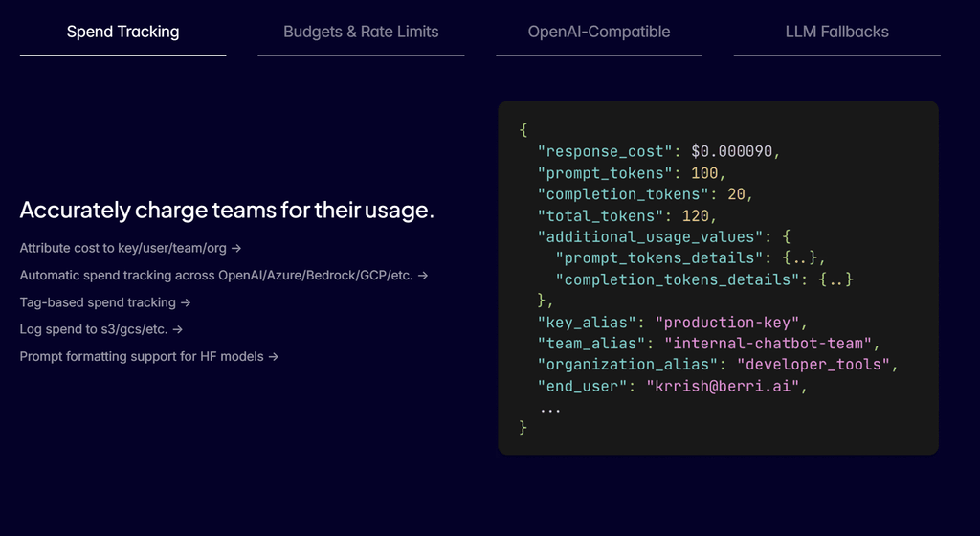
Task: Open the attribute cost to key/user/team/org link
Action: (x=124, y=248)
